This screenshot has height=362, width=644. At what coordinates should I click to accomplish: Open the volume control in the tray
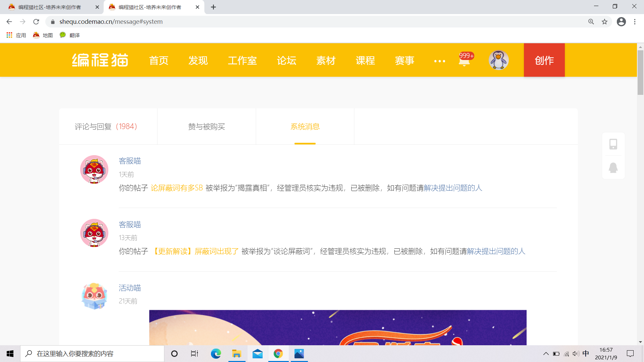pos(576,354)
